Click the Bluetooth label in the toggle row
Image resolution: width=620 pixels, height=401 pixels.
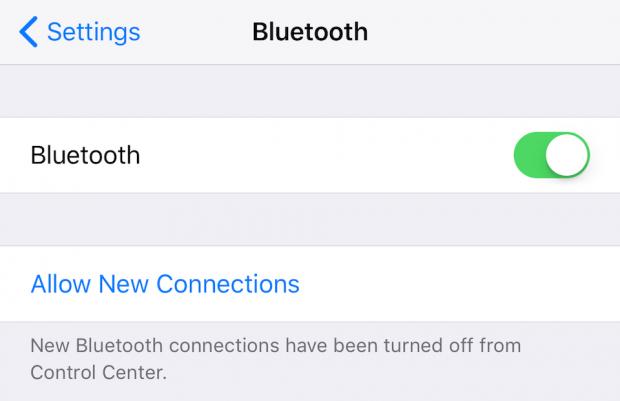(x=85, y=155)
